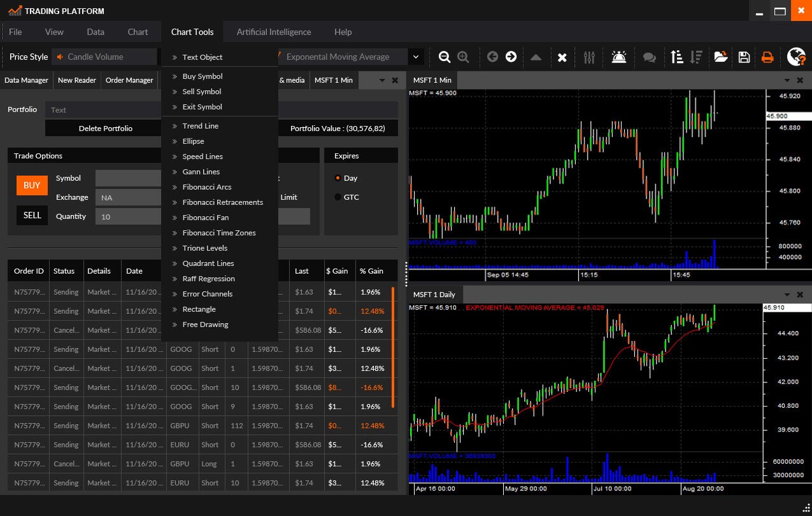Switch to the MSFT 1 Daily chart tab

point(434,295)
